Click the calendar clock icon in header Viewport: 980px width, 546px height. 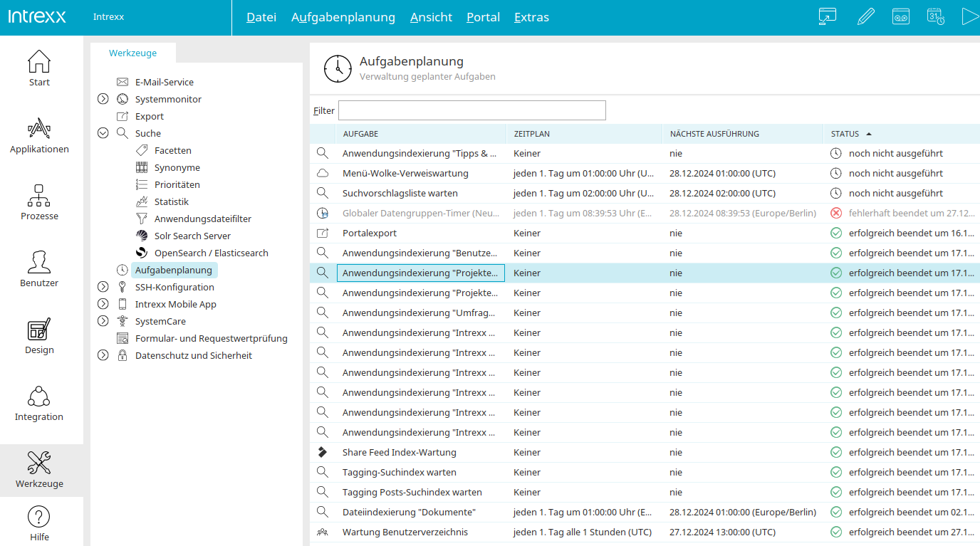click(x=935, y=17)
